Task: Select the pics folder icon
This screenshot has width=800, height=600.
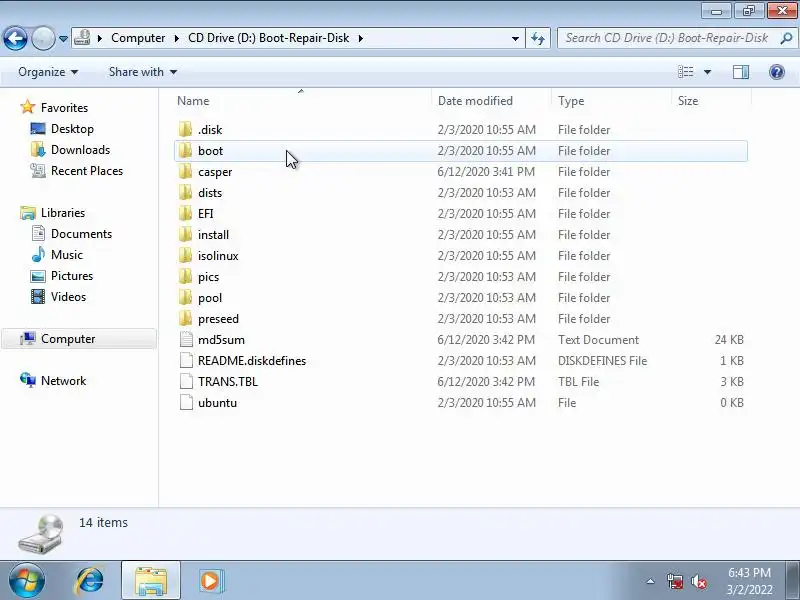Action: tap(186, 277)
